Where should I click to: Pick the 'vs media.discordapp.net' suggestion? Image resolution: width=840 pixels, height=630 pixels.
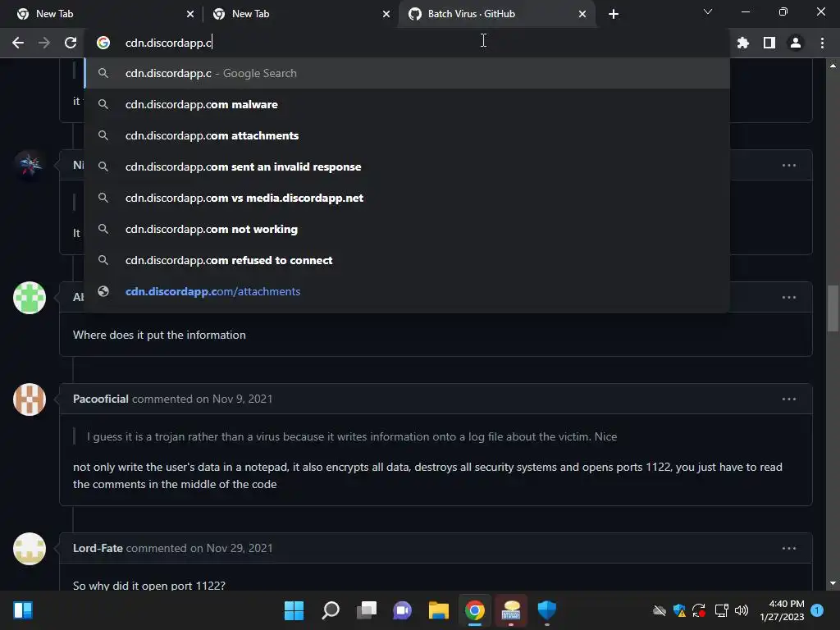tap(407, 198)
